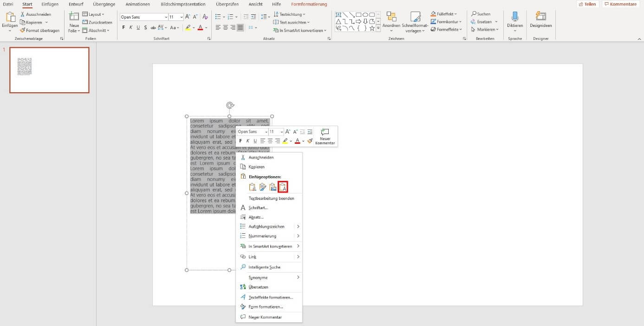Click Neuer Kommentar in the mini toolbar
This screenshot has width=644, height=326.
click(x=325, y=136)
